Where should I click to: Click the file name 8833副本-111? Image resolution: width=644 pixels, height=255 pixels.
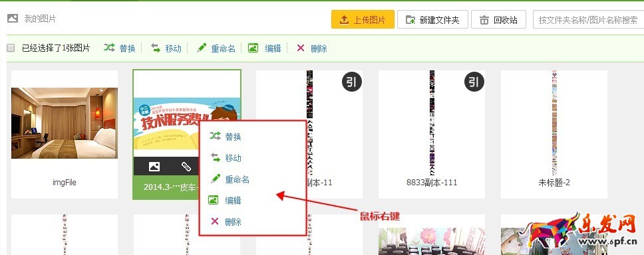[432, 183]
